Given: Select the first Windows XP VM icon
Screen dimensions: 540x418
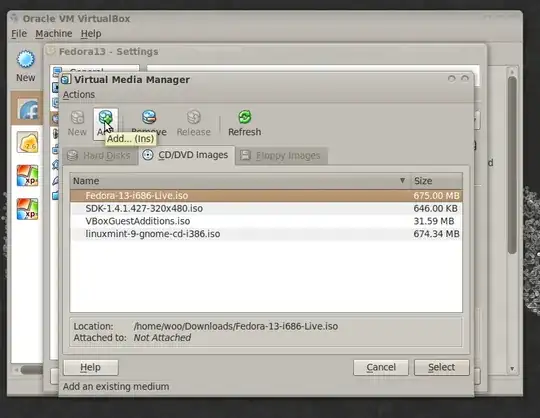Looking at the screenshot, I should [x=28, y=176].
